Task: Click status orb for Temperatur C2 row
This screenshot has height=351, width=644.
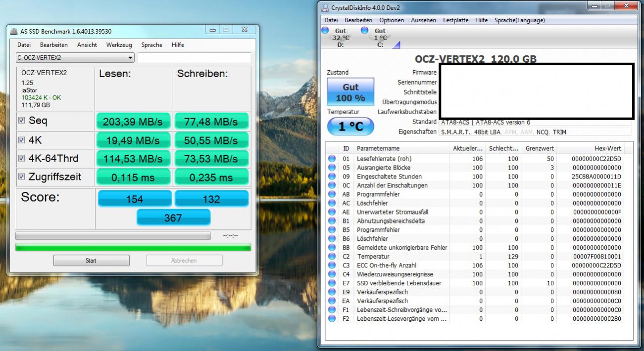Action: point(332,257)
